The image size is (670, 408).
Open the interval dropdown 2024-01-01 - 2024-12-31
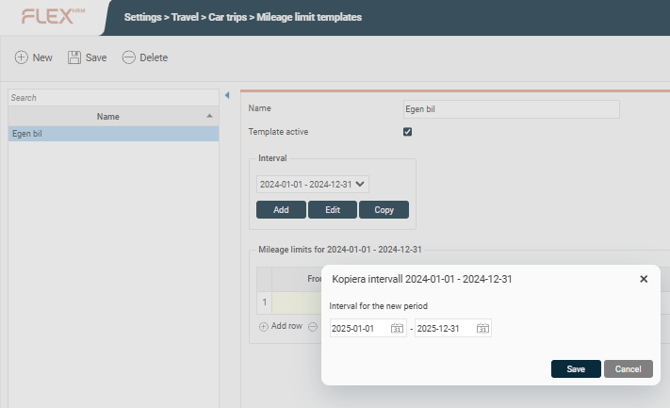(313, 184)
